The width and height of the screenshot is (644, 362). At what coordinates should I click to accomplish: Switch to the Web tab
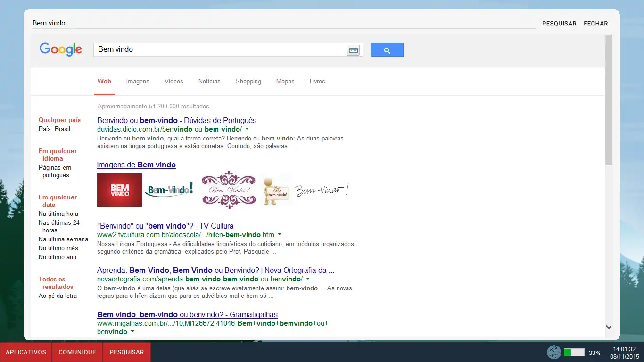pos(104,81)
